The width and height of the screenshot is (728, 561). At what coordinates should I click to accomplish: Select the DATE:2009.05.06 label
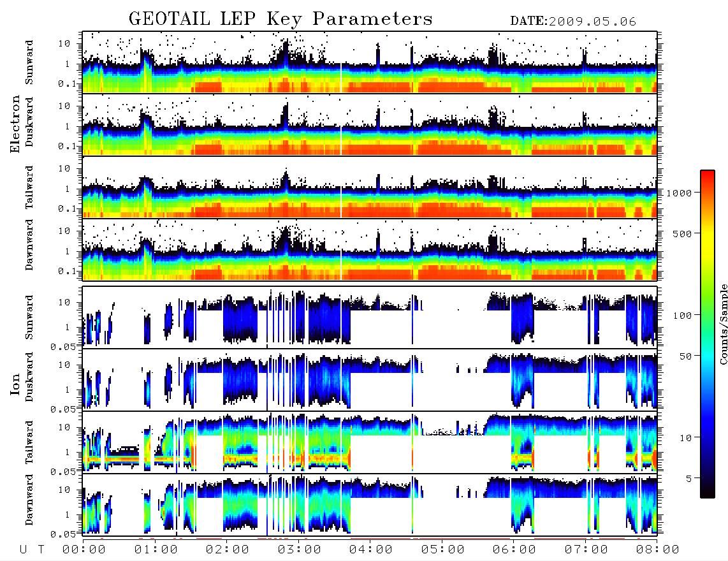pyautogui.click(x=573, y=22)
